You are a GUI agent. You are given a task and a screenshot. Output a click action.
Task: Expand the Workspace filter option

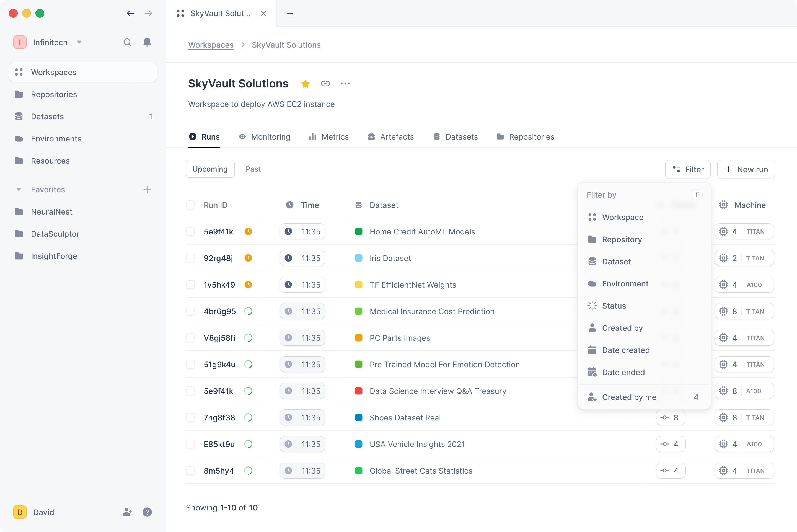pos(644,217)
